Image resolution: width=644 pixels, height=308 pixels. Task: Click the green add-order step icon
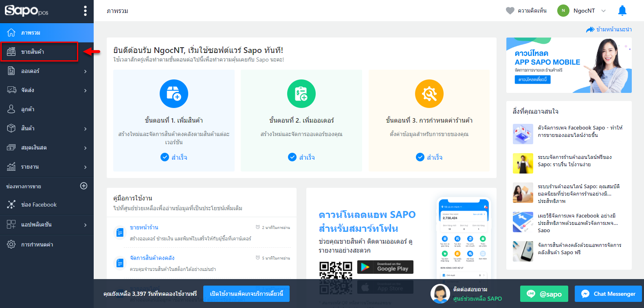click(x=301, y=94)
